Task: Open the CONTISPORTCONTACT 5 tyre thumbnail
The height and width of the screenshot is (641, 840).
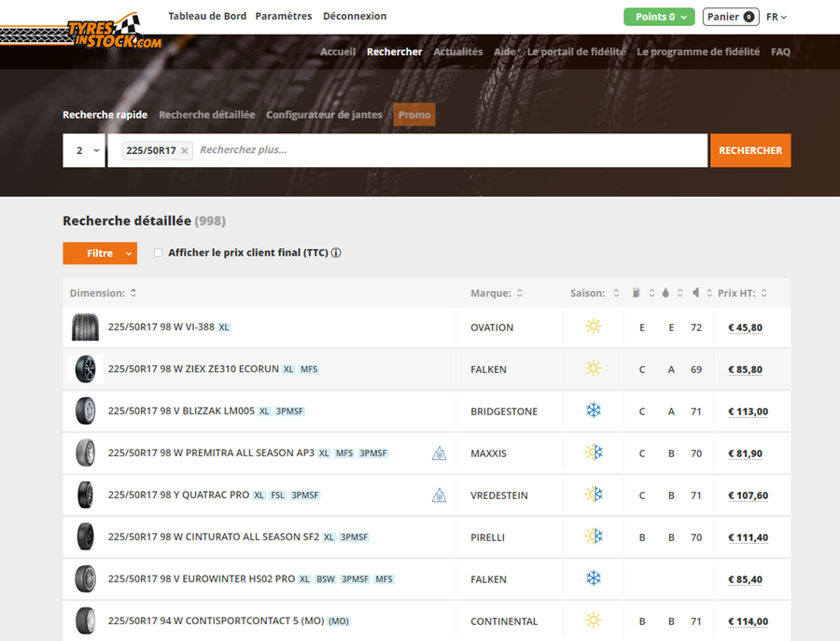Action: (x=85, y=620)
